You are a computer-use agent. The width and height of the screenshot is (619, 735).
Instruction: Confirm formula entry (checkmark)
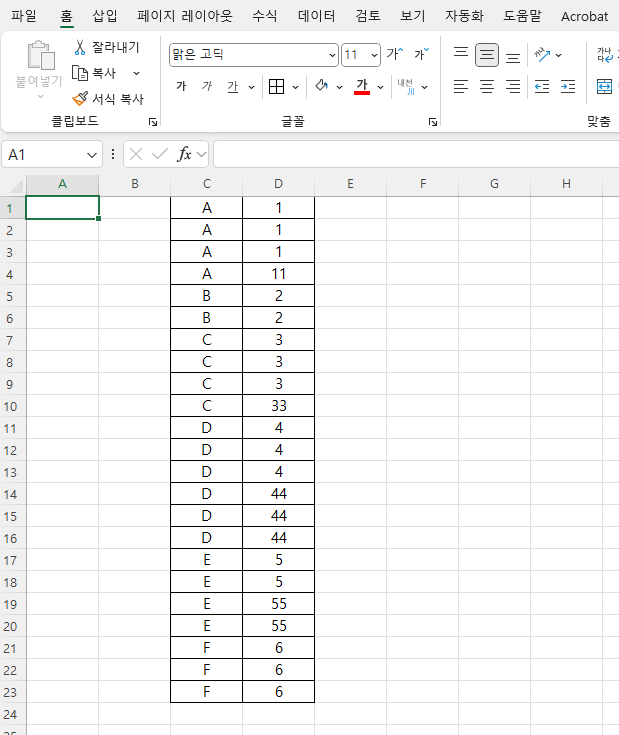(x=160, y=154)
